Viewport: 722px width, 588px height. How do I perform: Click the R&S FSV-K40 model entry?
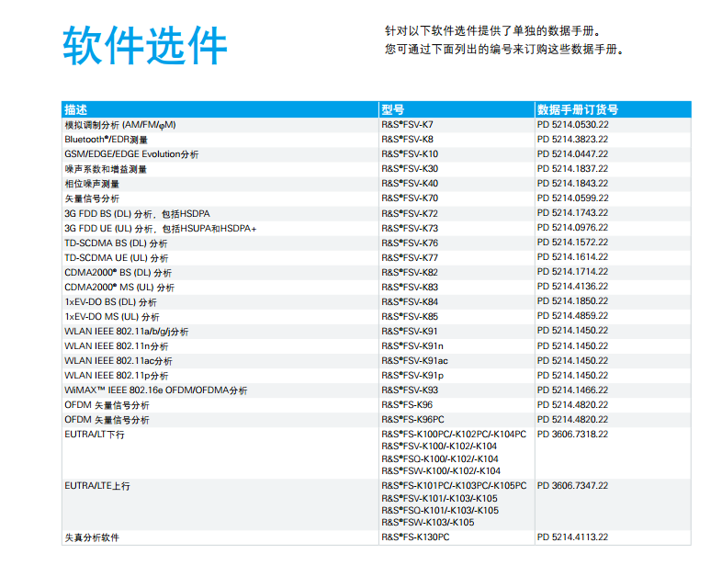410,184
